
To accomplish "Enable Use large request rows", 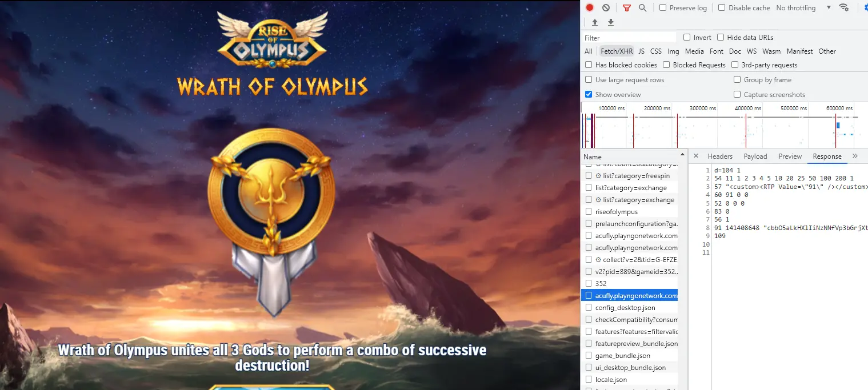I will [x=589, y=80].
